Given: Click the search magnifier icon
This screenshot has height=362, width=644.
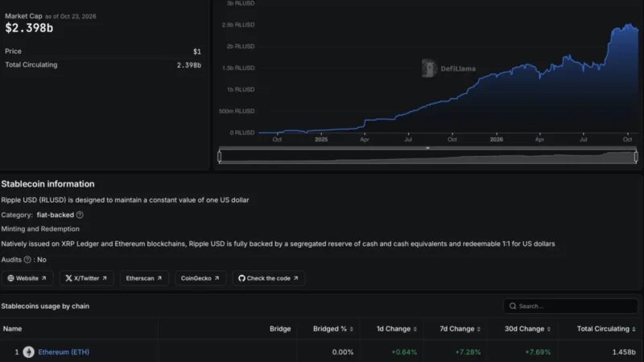Looking at the screenshot, I should pos(513,306).
